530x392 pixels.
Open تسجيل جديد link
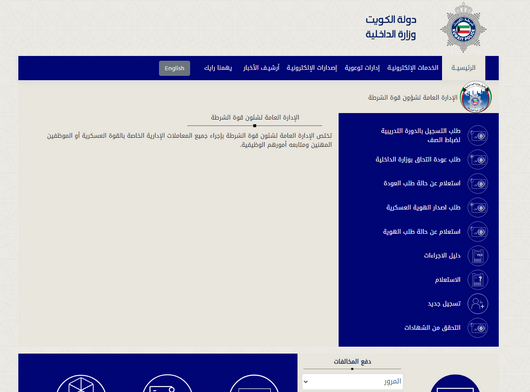pyautogui.click(x=444, y=304)
